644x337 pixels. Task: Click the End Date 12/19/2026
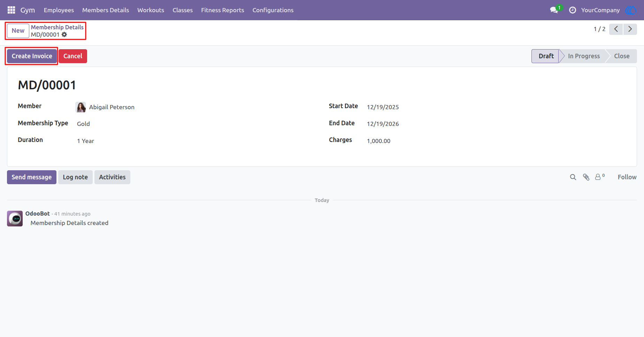[x=383, y=124]
